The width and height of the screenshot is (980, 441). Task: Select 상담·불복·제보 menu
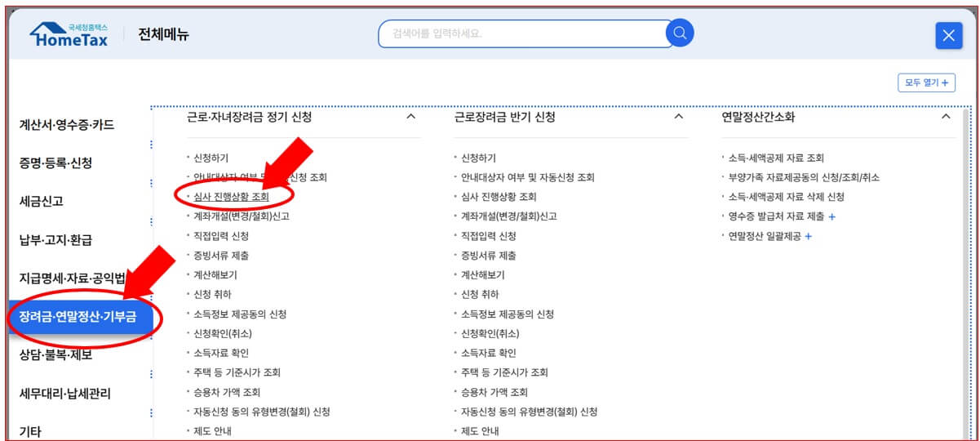coord(55,354)
